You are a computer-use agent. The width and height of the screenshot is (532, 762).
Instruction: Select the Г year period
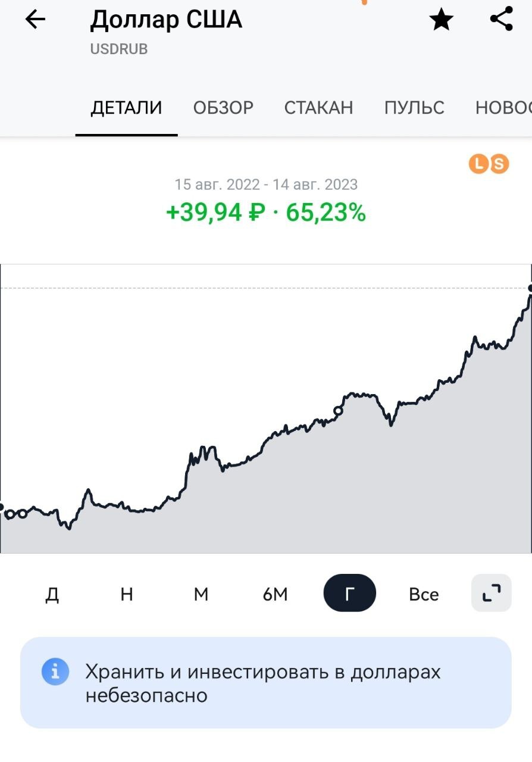point(350,594)
